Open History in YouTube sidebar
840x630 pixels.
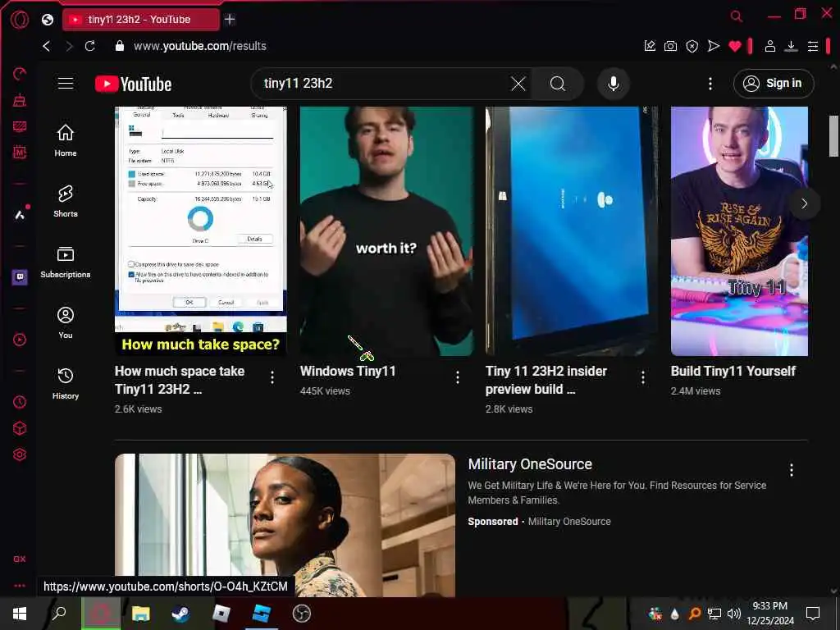(66, 383)
